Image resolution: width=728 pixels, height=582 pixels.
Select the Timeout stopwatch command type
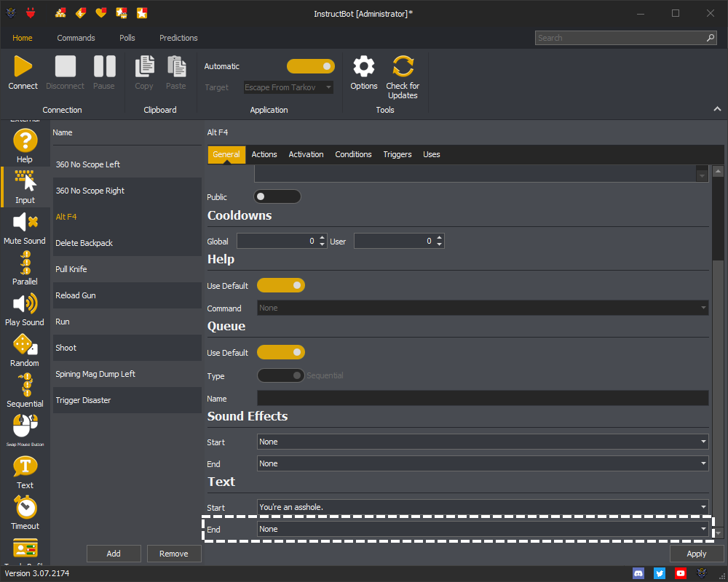tap(25, 513)
